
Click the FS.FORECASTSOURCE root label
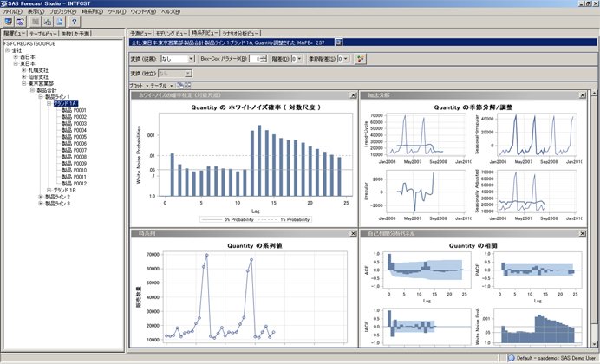click(29, 43)
